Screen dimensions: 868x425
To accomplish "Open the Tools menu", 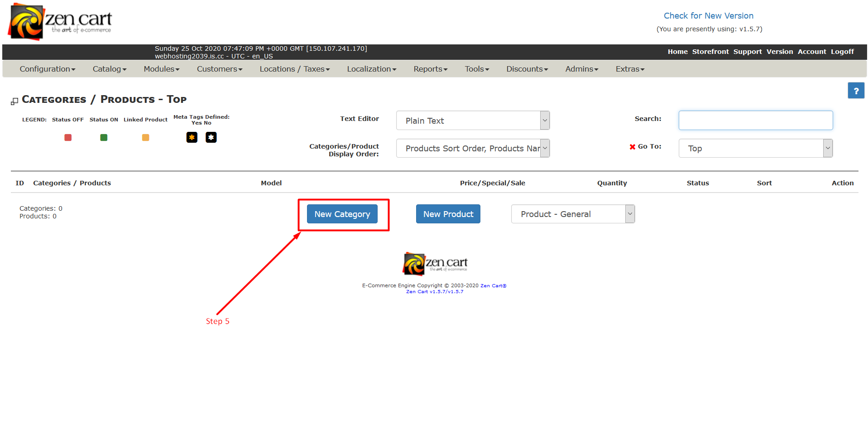I will (x=477, y=69).
